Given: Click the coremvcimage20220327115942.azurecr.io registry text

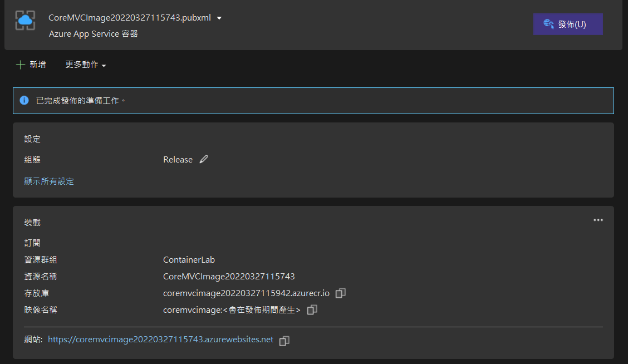Looking at the screenshot, I should click(247, 293).
